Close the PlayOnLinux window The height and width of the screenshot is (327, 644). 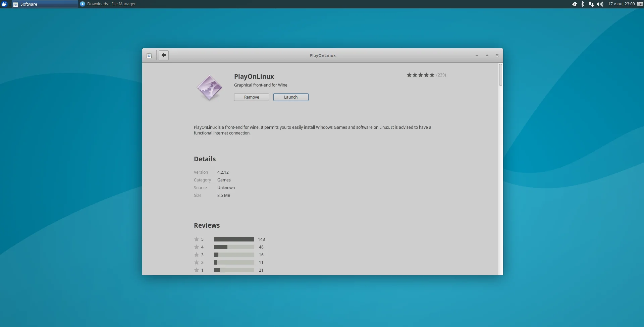pyautogui.click(x=497, y=55)
